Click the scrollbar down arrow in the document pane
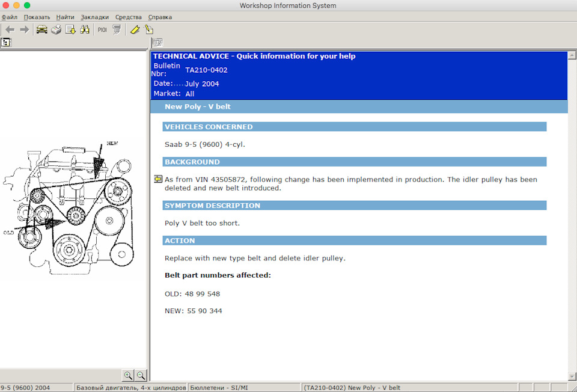577x392 pixels. (x=572, y=376)
